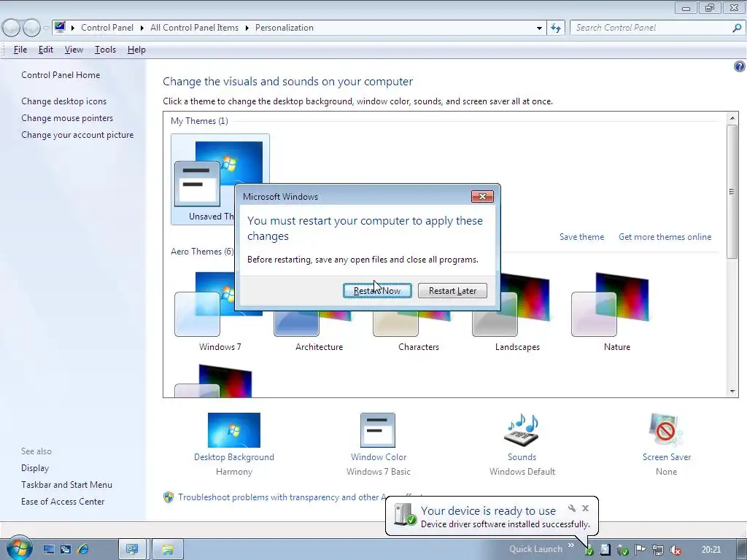Open Ease of Access Center link

[63, 502]
